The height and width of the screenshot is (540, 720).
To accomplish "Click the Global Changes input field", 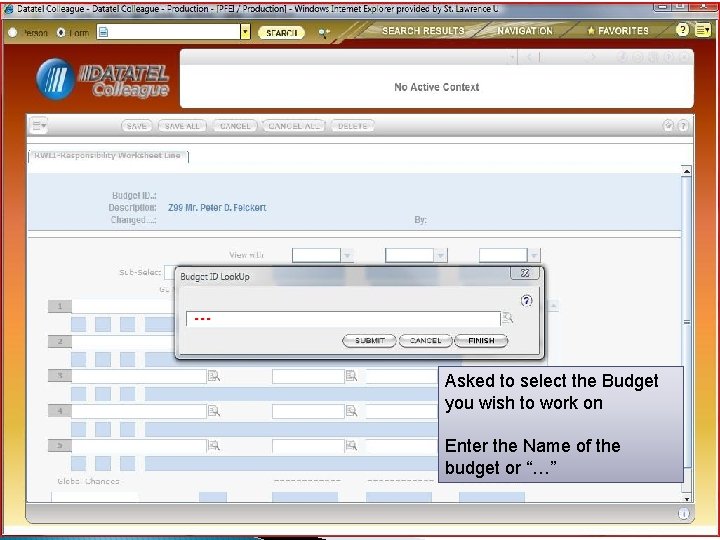I will pyautogui.click(x=95, y=497).
